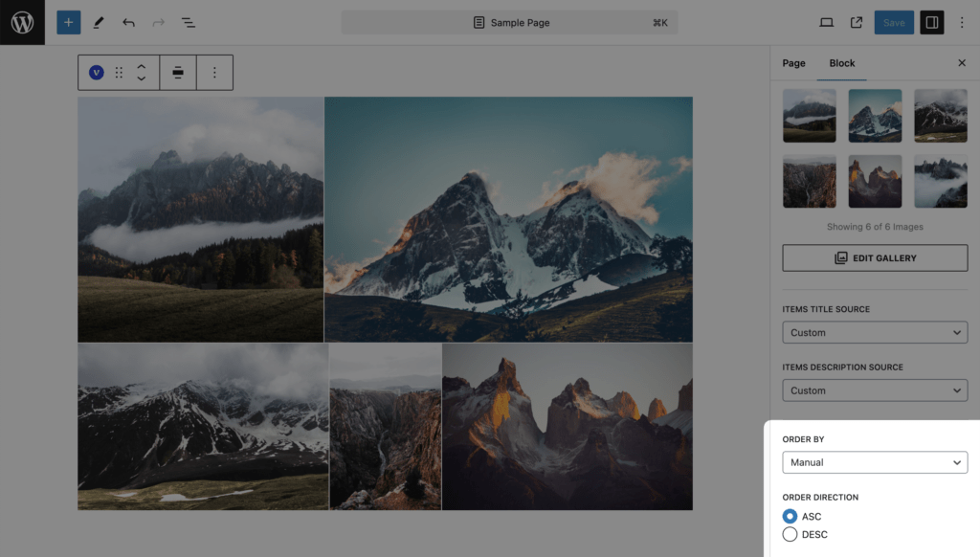The height and width of the screenshot is (557, 980).
Task: Change block alignment in toolbar
Action: (x=177, y=73)
